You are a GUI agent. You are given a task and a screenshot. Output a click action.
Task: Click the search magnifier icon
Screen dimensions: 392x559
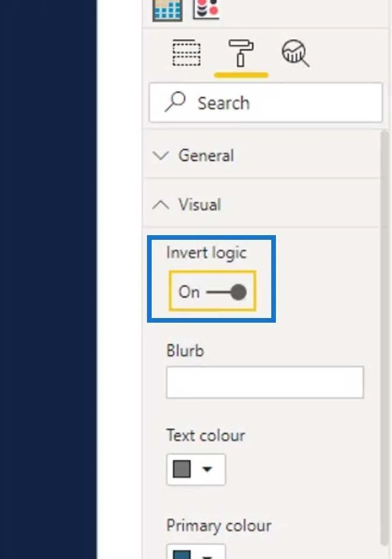[x=175, y=102]
